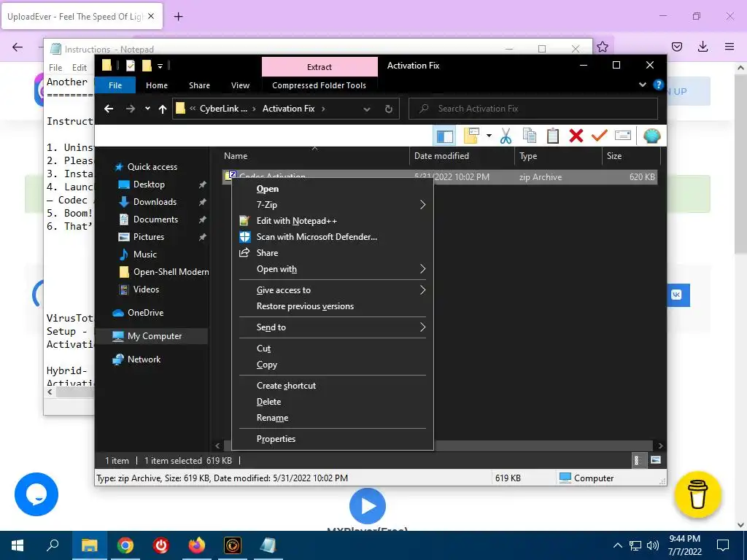
Task: Sort files by Size column
Action: [631, 156]
